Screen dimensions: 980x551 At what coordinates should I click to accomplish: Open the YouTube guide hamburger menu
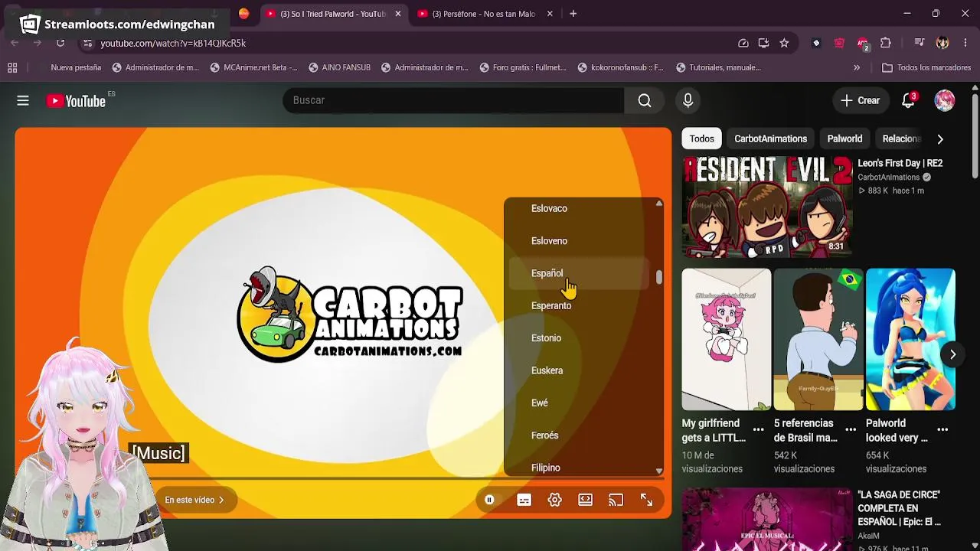(23, 100)
